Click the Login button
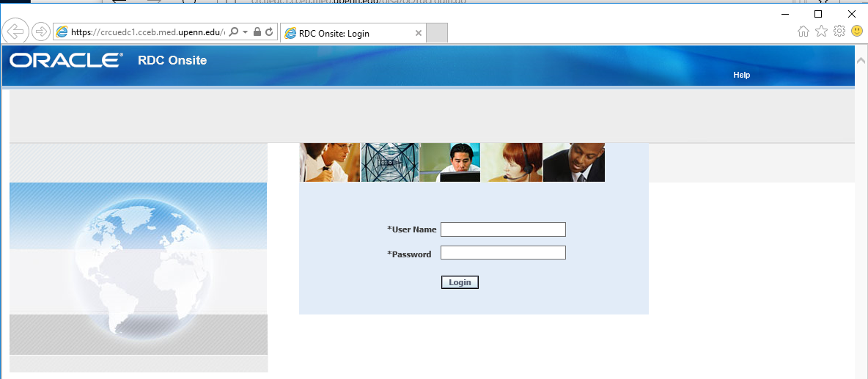 pos(460,282)
